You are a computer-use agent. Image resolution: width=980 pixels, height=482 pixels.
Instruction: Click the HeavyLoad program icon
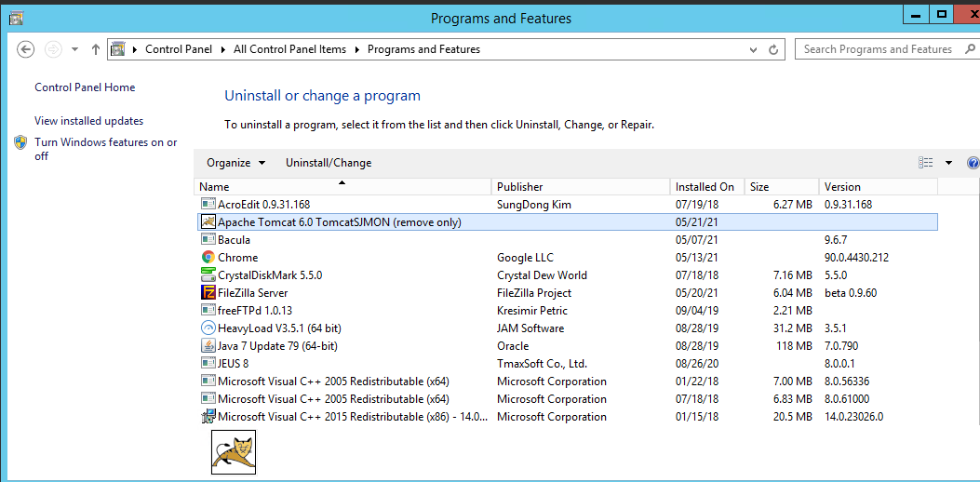point(208,328)
